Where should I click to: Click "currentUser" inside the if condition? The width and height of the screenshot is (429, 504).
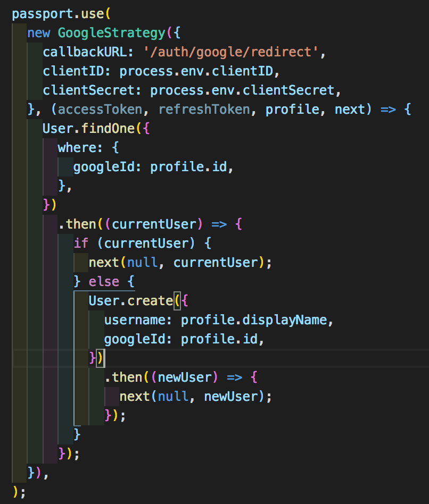(146, 243)
